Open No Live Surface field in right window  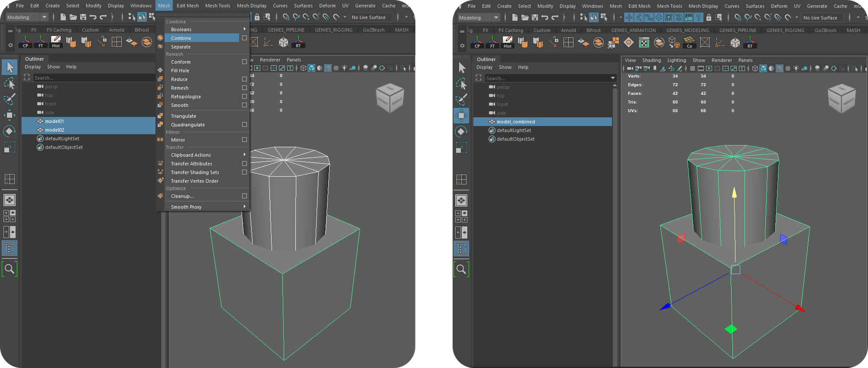click(x=823, y=18)
